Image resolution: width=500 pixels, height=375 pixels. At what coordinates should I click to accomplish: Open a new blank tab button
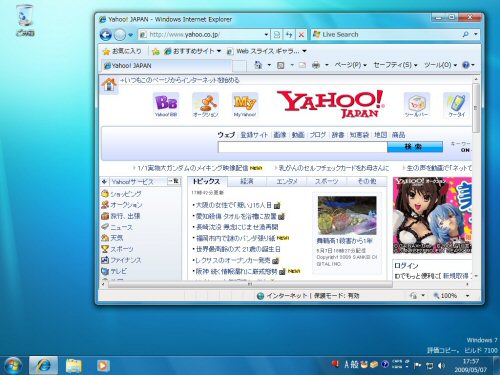click(x=239, y=66)
